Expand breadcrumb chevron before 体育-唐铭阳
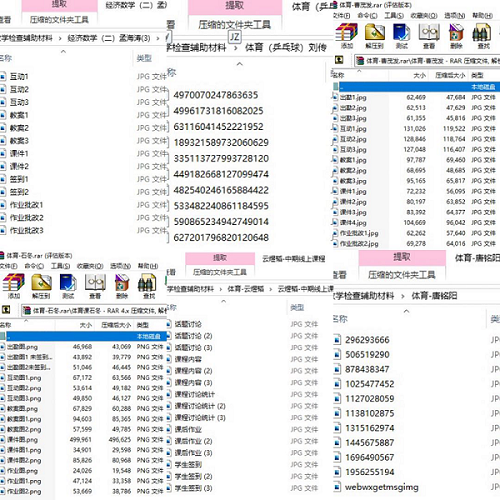Viewport: 500px width, 500px height. pyautogui.click(x=403, y=296)
